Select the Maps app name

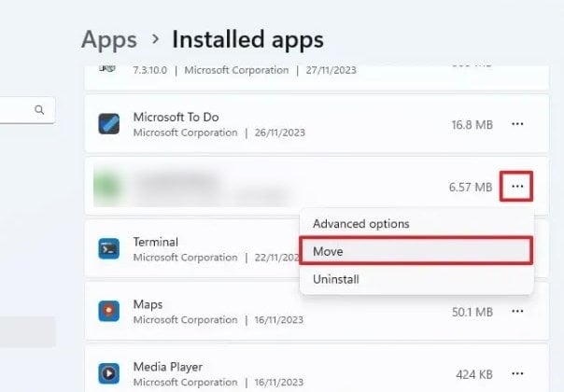pos(148,304)
